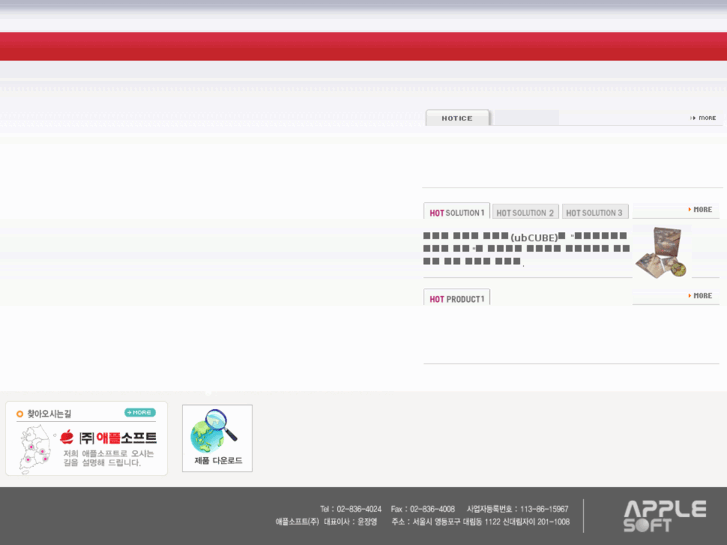Click the footer address 주소 line
The height and width of the screenshot is (545, 727).
pos(481,522)
